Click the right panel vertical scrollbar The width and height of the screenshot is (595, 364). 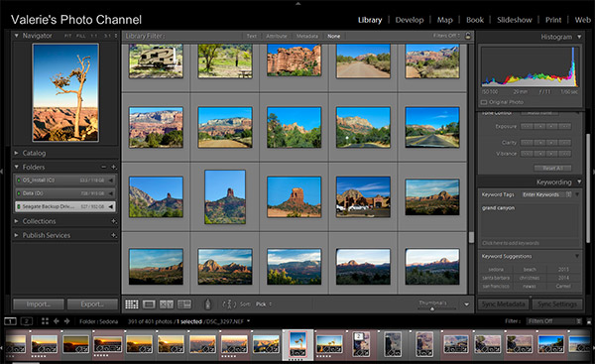click(588, 187)
